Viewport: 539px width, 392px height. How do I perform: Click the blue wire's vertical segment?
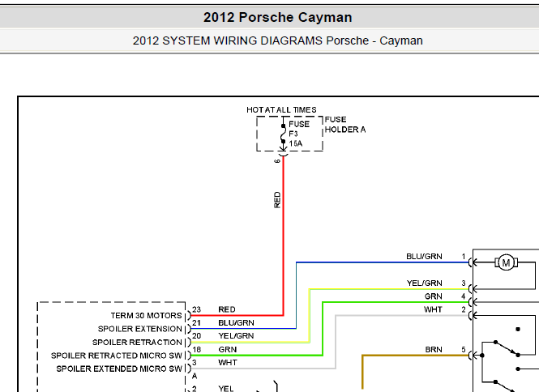pos(297,296)
